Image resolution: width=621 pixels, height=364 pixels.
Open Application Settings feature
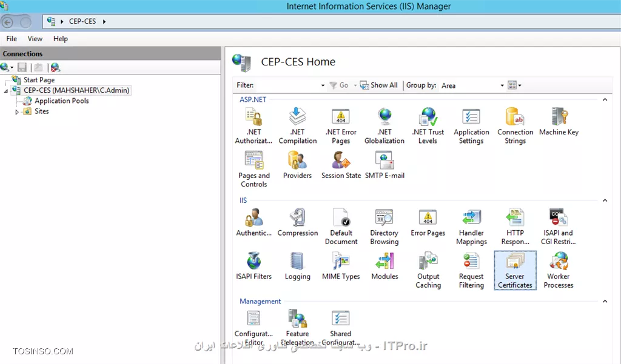pyautogui.click(x=471, y=126)
